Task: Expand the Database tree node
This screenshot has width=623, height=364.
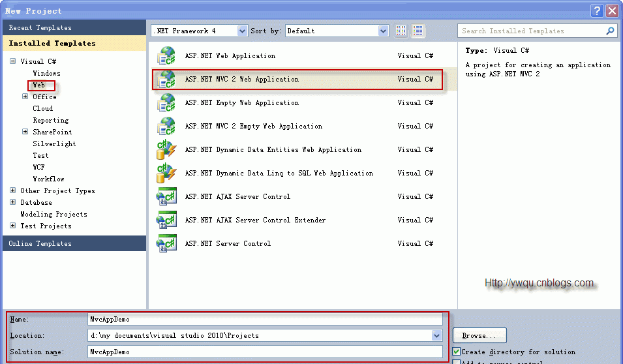Action: 12,202
